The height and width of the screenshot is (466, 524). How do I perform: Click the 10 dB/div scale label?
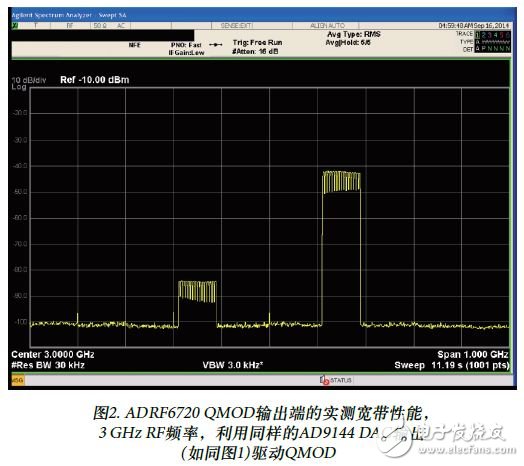29,80
